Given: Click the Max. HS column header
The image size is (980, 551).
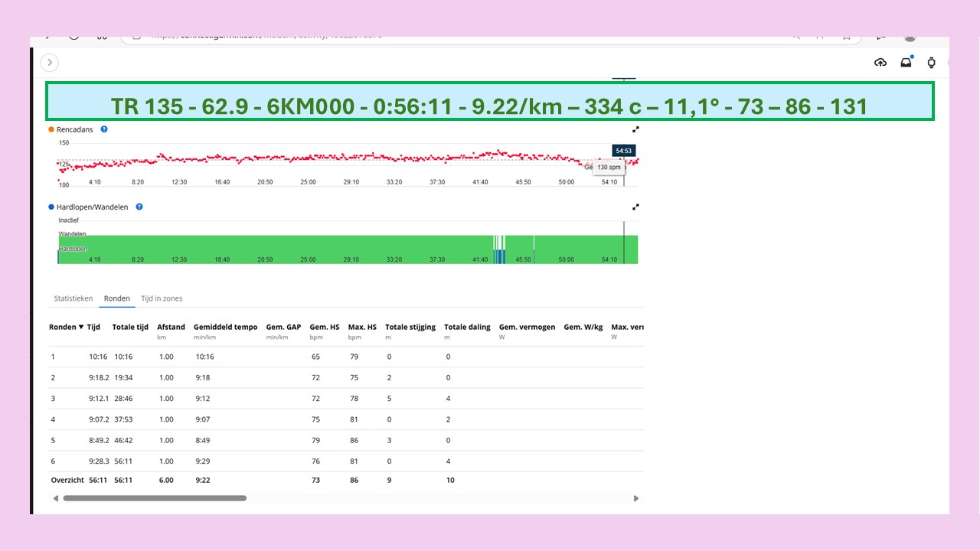Looking at the screenshot, I should [362, 327].
